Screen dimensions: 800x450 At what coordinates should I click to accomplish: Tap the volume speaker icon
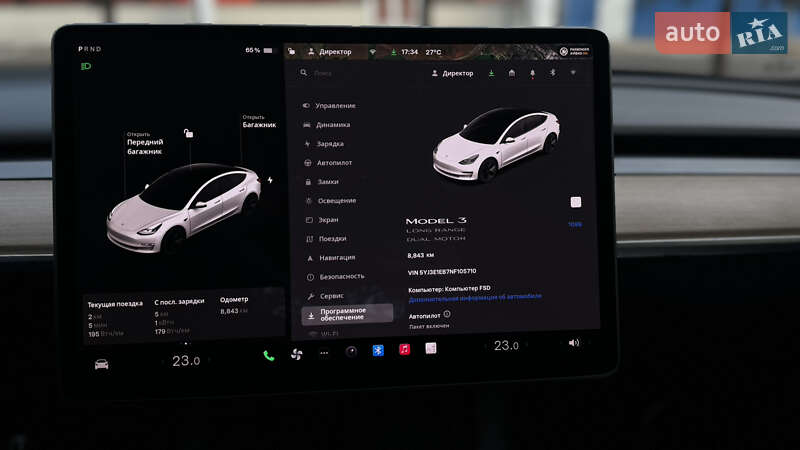tap(574, 343)
